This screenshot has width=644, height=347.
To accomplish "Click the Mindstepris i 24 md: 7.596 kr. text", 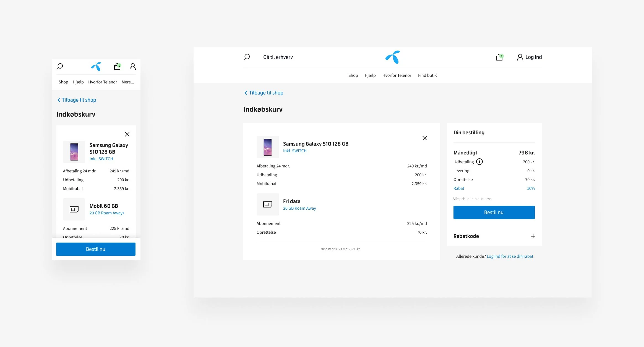I will [340, 249].
